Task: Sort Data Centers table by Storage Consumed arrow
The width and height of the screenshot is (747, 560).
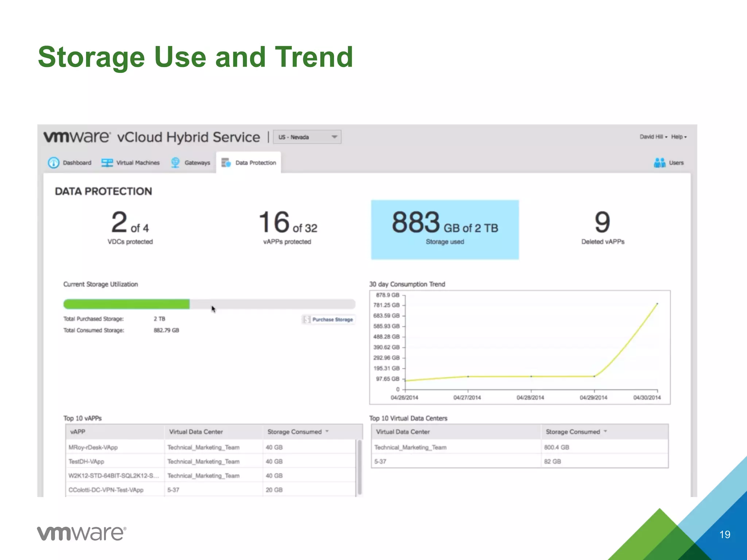Action: tap(605, 431)
